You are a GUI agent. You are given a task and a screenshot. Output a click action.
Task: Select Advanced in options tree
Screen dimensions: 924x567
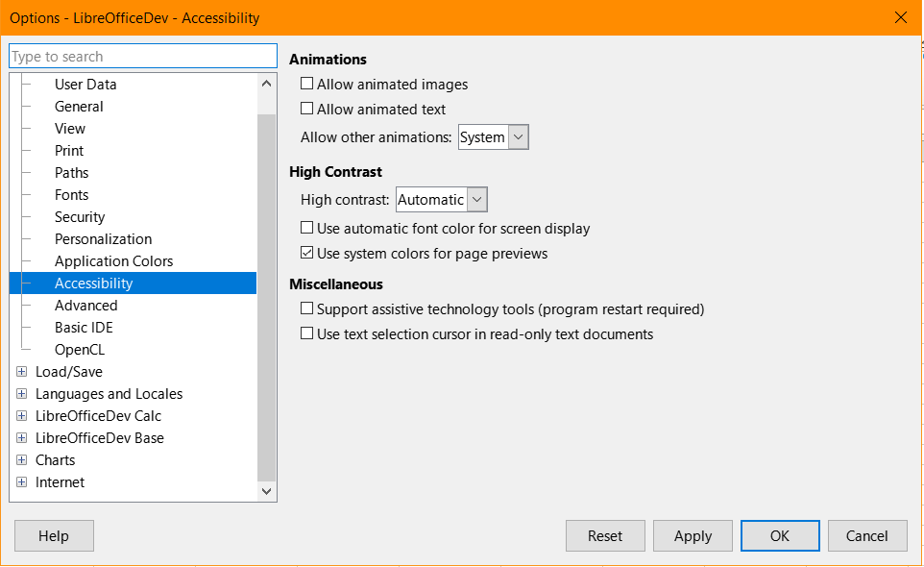[86, 306]
